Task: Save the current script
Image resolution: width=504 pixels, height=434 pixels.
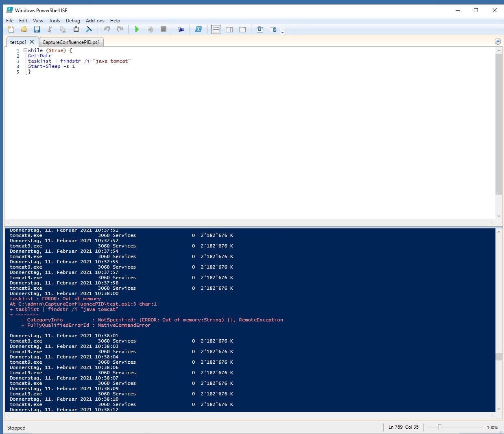Action: (37, 29)
